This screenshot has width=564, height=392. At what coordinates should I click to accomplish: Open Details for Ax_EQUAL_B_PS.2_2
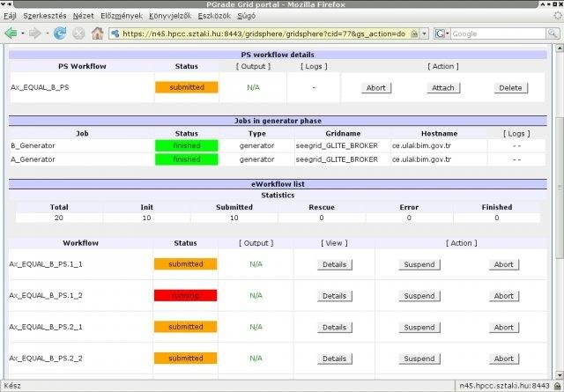click(x=334, y=359)
